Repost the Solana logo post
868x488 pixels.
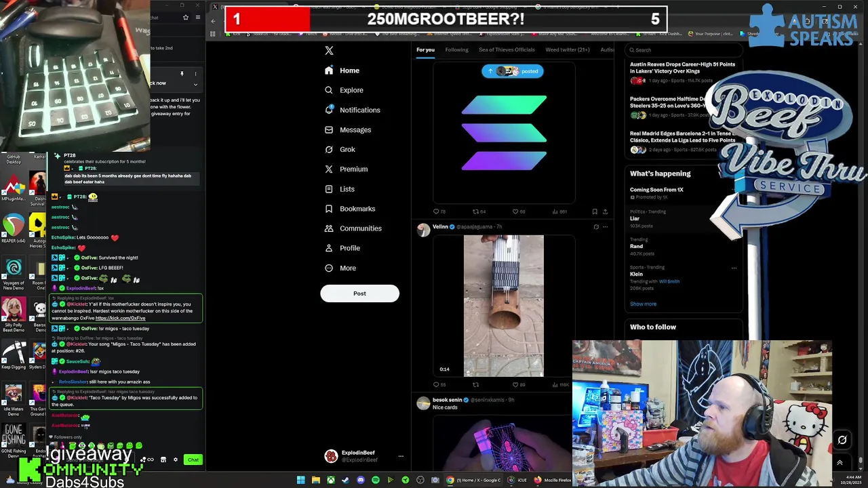click(x=476, y=211)
